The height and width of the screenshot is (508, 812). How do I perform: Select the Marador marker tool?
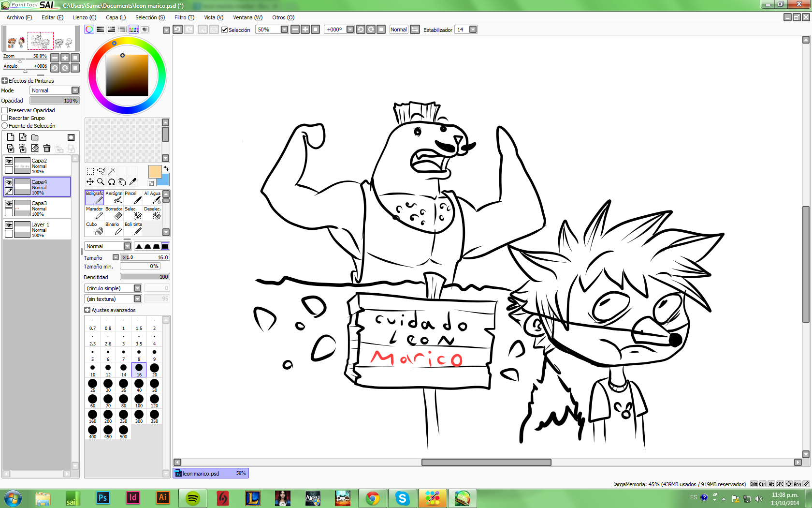point(94,213)
